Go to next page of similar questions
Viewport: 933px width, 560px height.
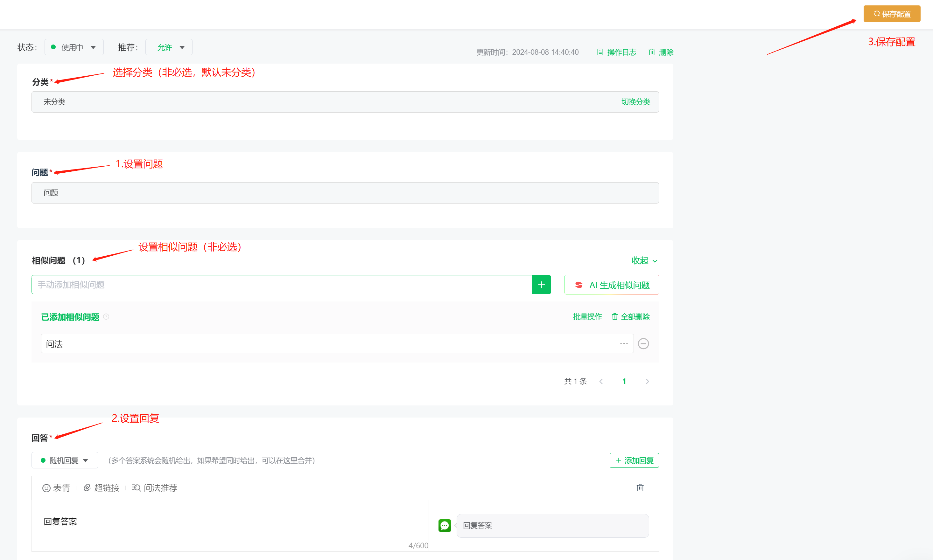tap(647, 381)
